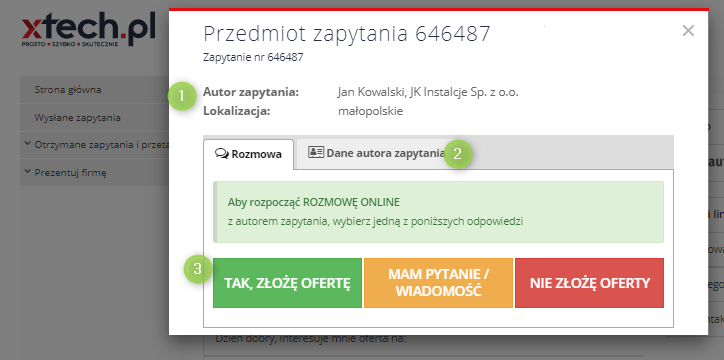Click the red NIE ZŁOŻĘ OFERTY button

589,283
